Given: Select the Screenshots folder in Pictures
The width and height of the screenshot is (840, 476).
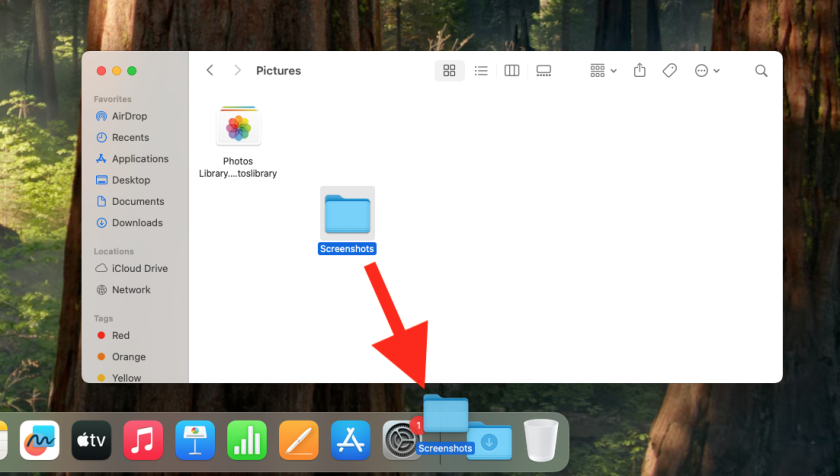Looking at the screenshot, I should point(347,215).
